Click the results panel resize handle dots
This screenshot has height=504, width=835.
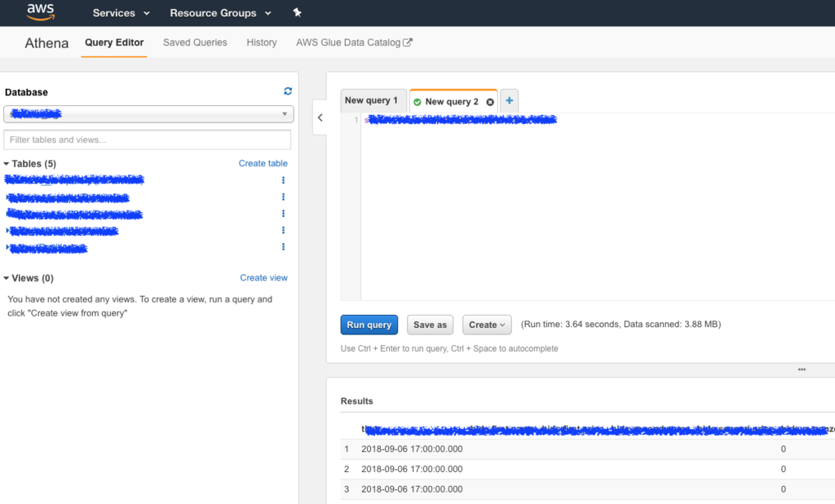pos(802,369)
